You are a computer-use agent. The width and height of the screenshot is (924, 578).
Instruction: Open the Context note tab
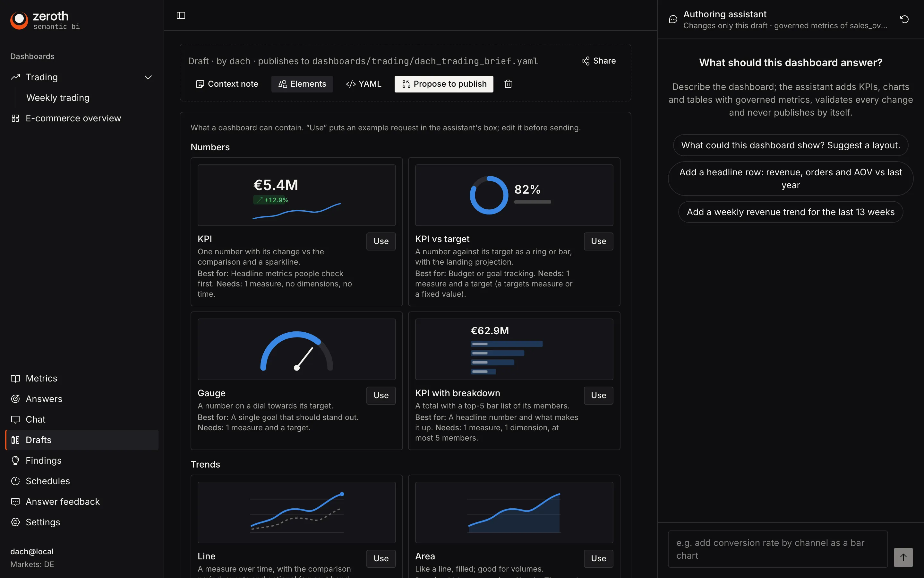pos(227,84)
